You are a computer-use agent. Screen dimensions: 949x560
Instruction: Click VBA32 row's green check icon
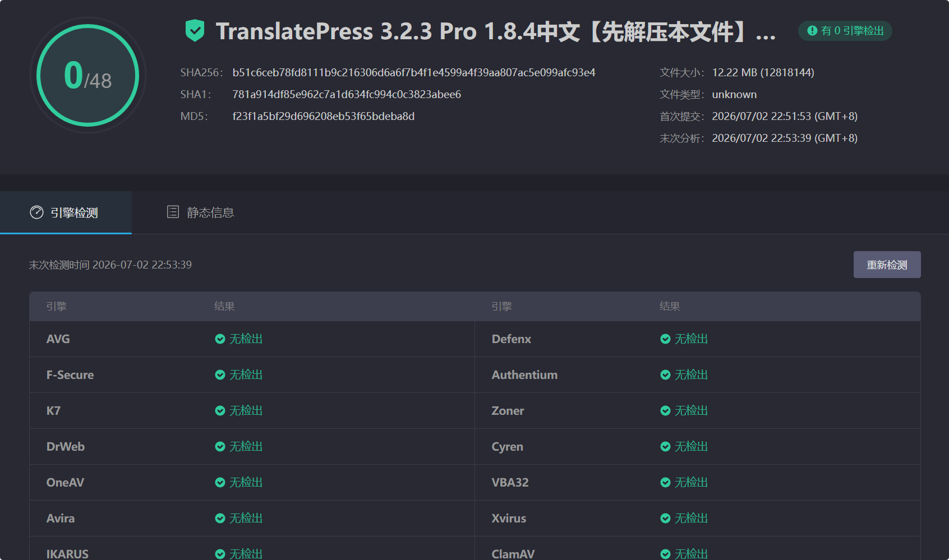(665, 483)
